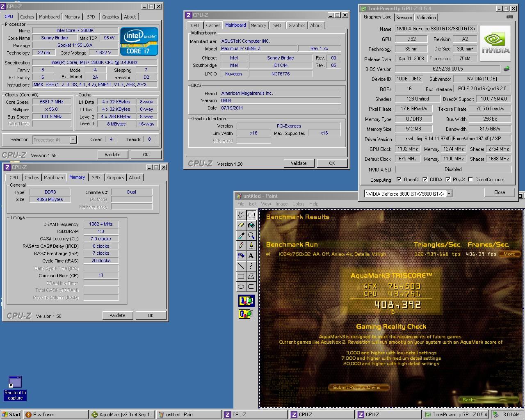Switch to SPD tab in CPU-Z Memory window
Screen dimensions: 525x420
tap(96, 178)
